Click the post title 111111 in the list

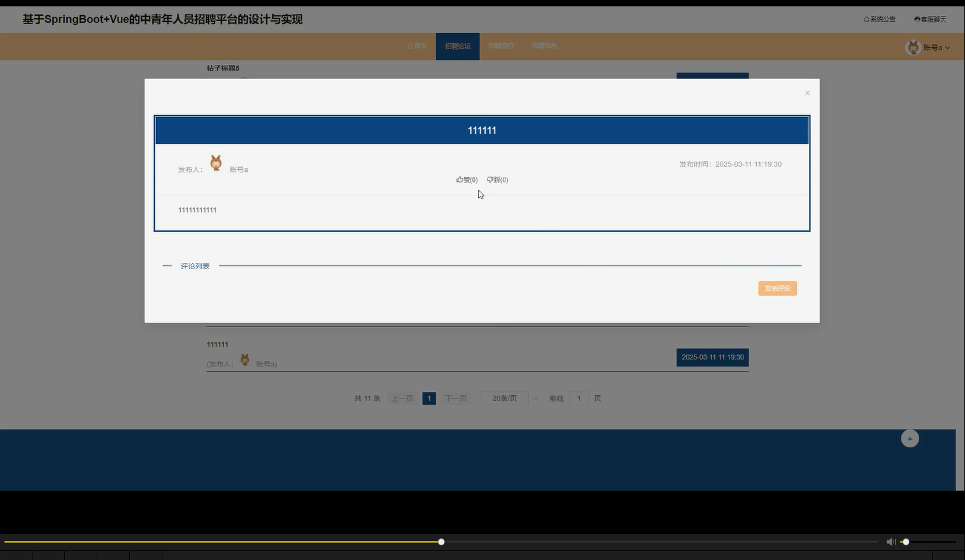[x=217, y=344]
